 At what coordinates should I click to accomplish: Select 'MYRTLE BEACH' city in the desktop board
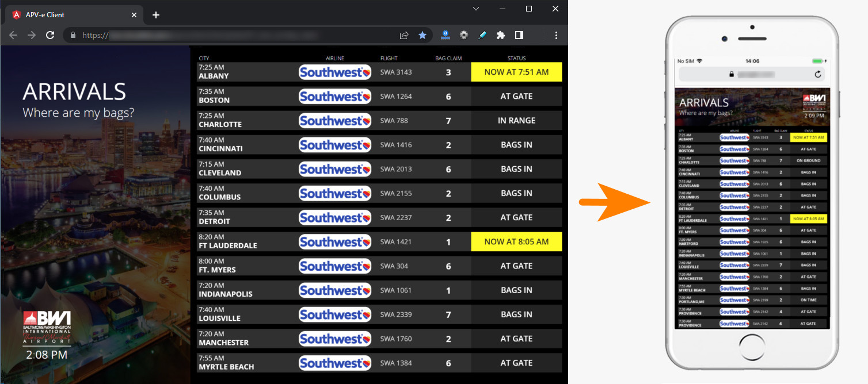coord(226,367)
